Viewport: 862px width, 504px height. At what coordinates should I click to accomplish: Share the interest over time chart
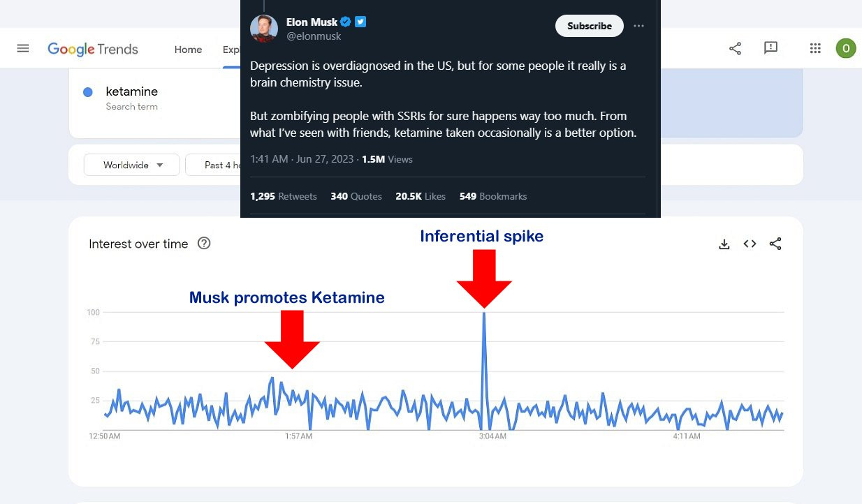pyautogui.click(x=775, y=244)
